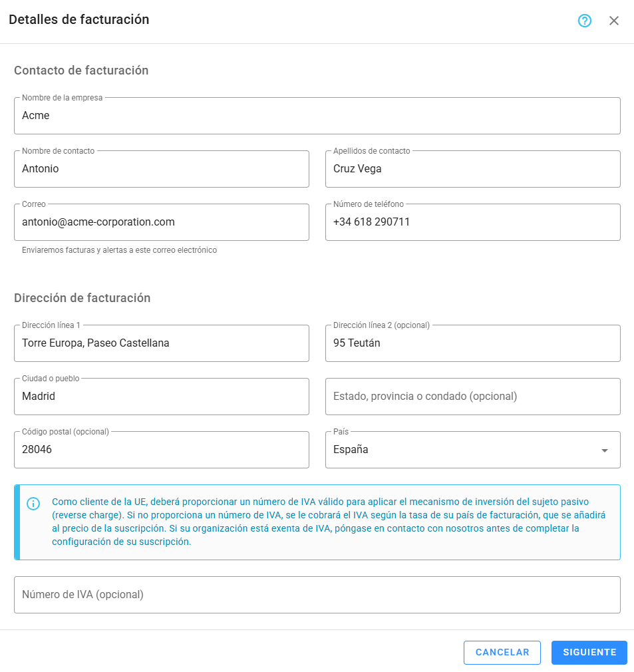Click the Nombre de la empresa field

317,115
